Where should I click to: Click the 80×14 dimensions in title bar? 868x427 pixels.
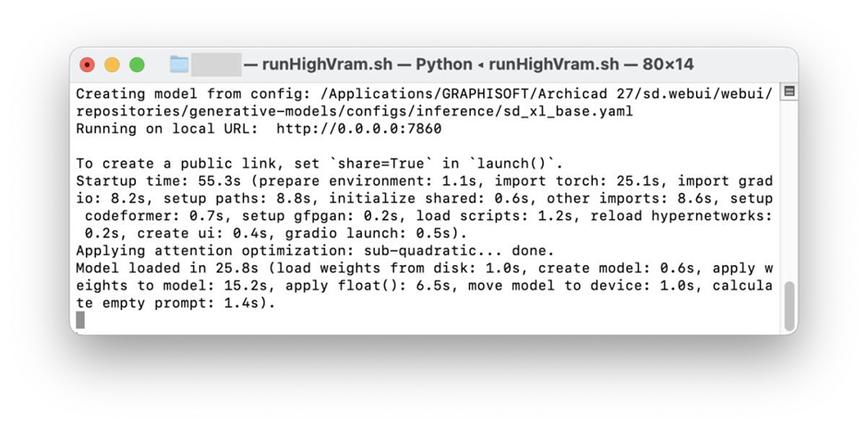[668, 65]
